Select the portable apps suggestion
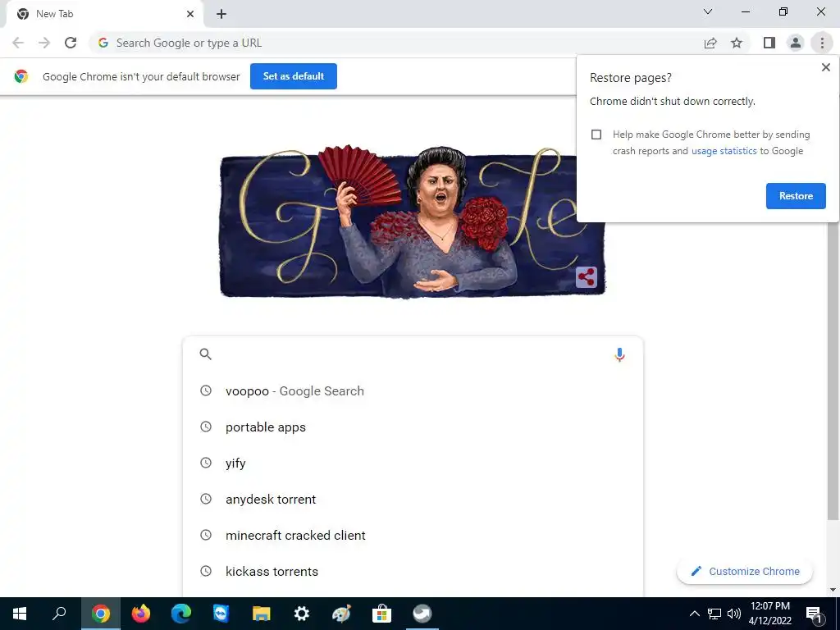 pos(413,427)
